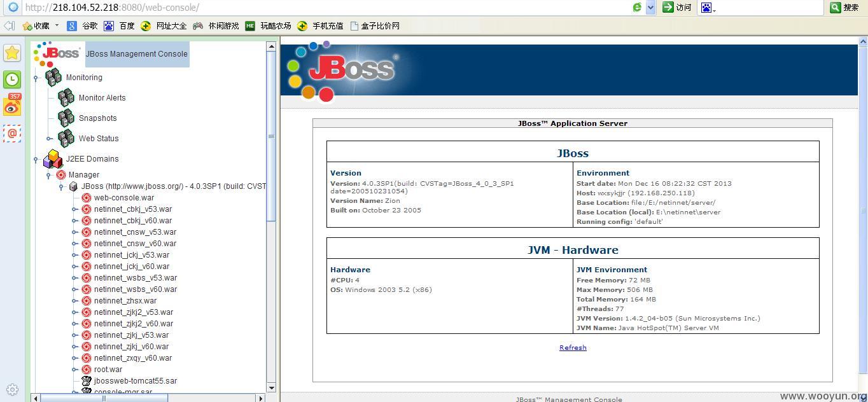Click the Monitor Alerts server icon

(66, 97)
